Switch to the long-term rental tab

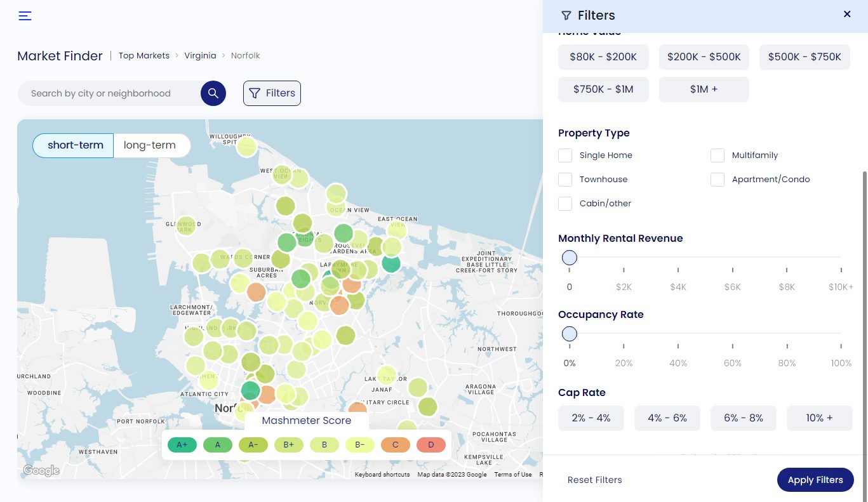pos(150,145)
